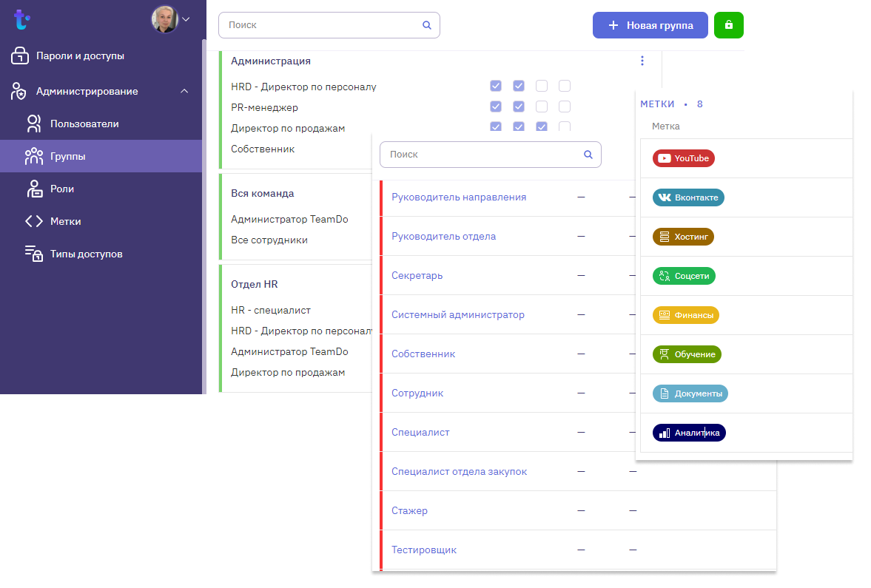
Task: Expand the dropdown arrow beside the avatar
Action: (x=186, y=19)
